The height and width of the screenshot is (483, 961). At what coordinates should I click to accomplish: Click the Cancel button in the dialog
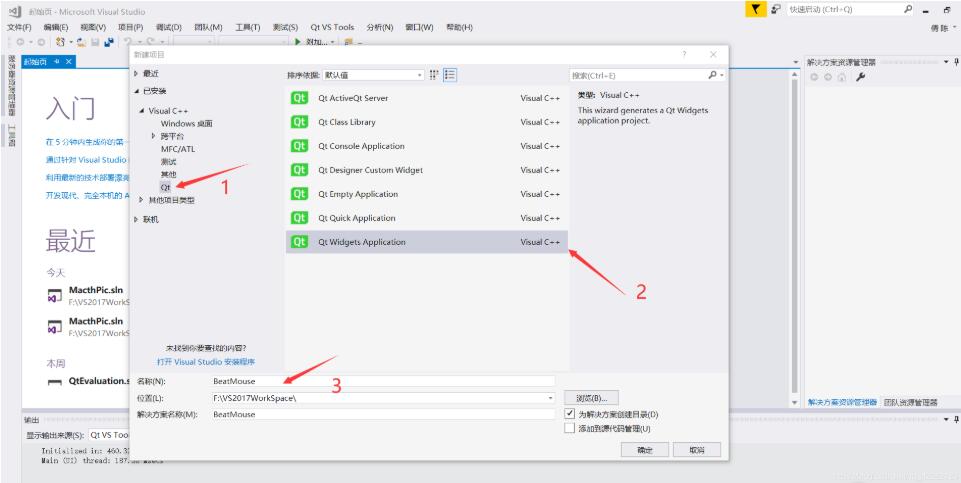pyautogui.click(x=697, y=450)
